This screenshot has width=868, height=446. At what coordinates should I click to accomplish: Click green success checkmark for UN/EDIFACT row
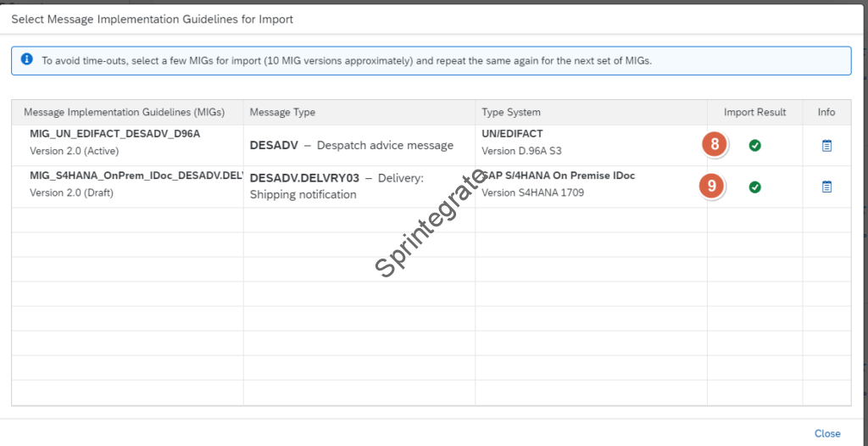pyautogui.click(x=754, y=146)
